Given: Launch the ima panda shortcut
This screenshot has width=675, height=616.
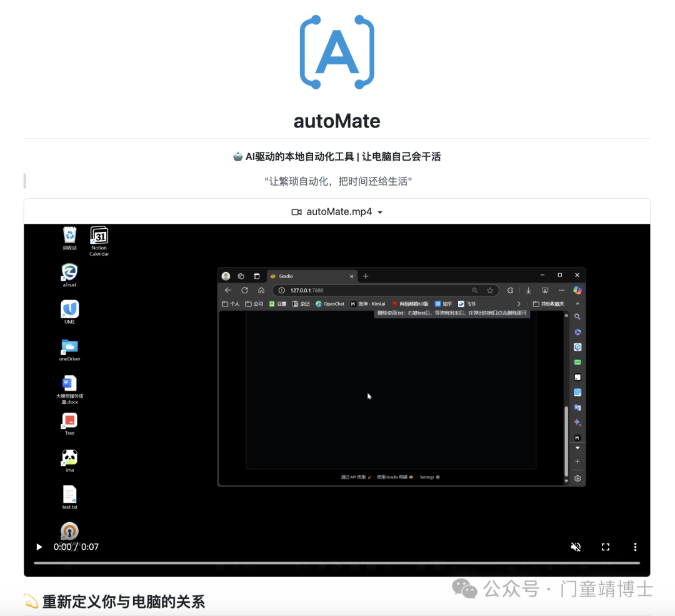Looking at the screenshot, I should (x=70, y=460).
